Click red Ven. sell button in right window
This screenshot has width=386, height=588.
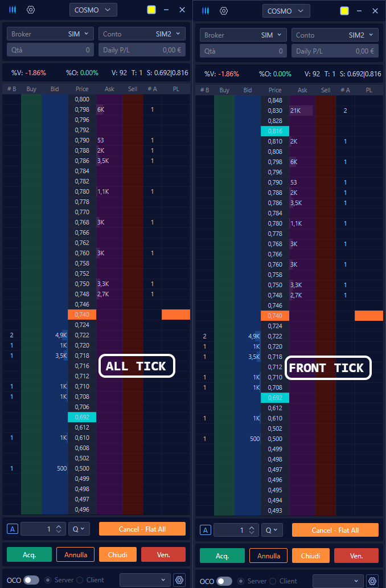point(356,556)
